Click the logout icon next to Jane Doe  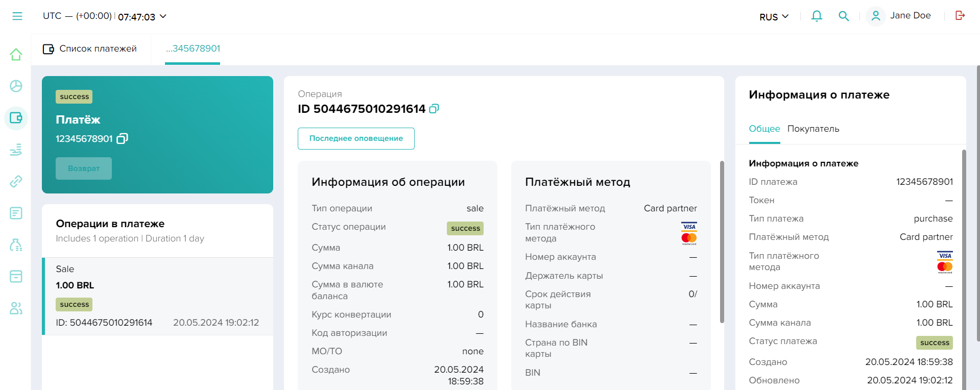pyautogui.click(x=960, y=16)
